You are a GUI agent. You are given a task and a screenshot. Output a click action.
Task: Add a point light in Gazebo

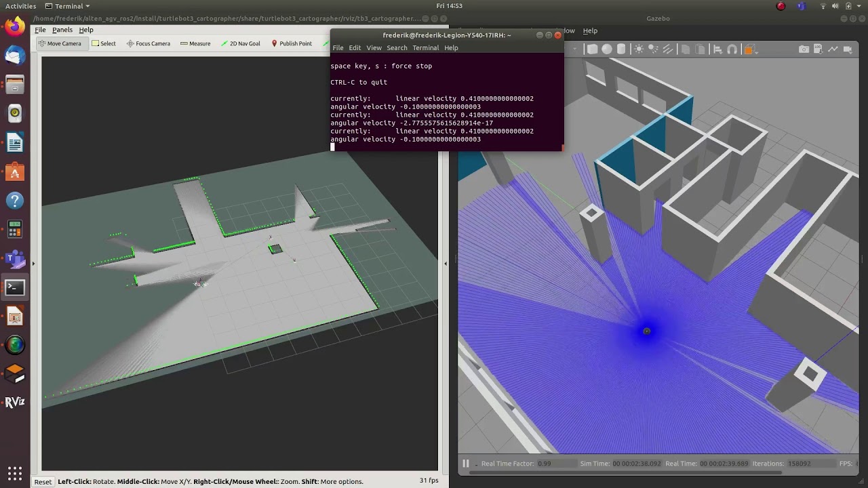[639, 49]
